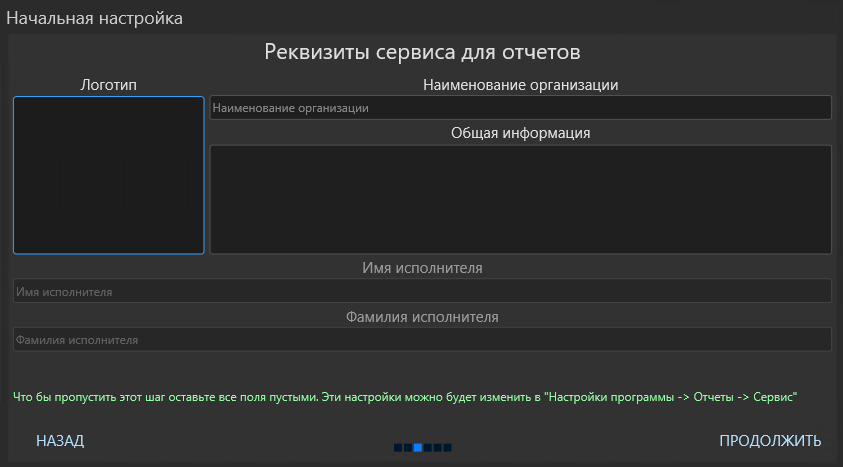Jump to the fourth step indicator square
843x467 pixels.
[428, 448]
